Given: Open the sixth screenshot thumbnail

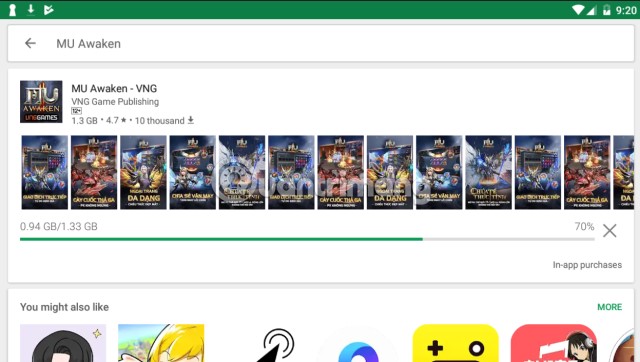Looking at the screenshot, I should [x=291, y=172].
